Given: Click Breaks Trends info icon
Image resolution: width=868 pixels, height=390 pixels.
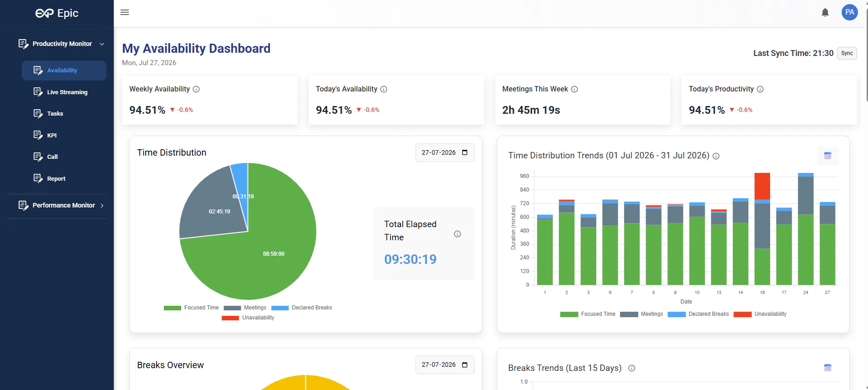Looking at the screenshot, I should tap(632, 368).
